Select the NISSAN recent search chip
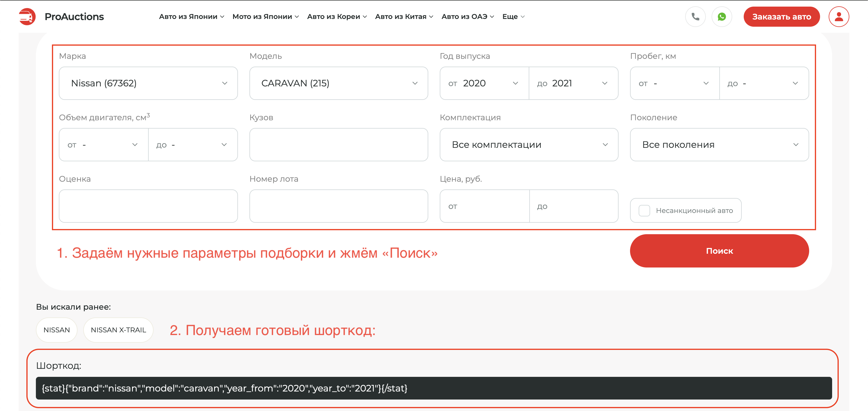Image resolution: width=868 pixels, height=411 pixels. (x=57, y=330)
